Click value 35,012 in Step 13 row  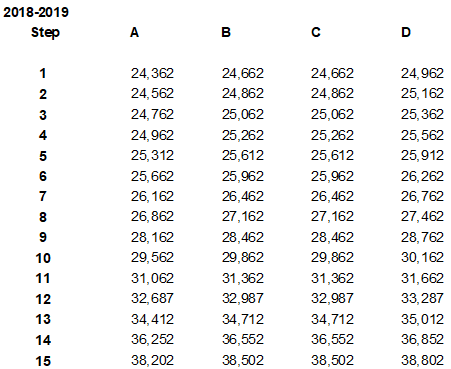pyautogui.click(x=422, y=319)
